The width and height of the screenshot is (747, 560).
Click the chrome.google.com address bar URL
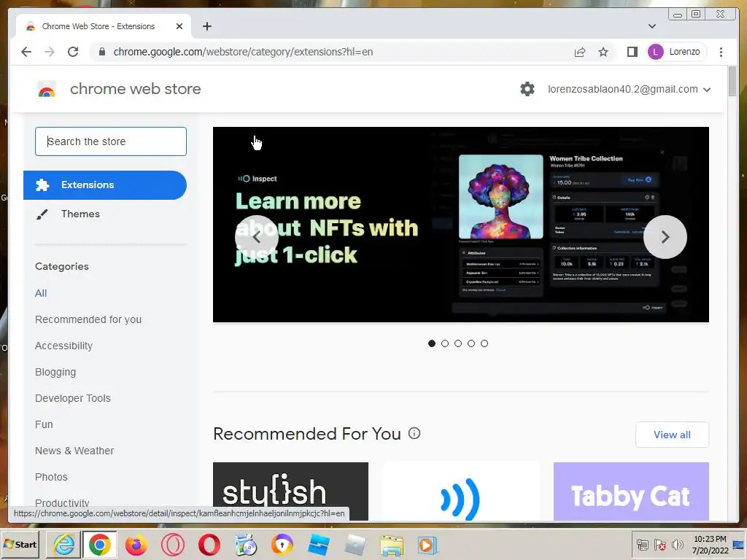(243, 52)
